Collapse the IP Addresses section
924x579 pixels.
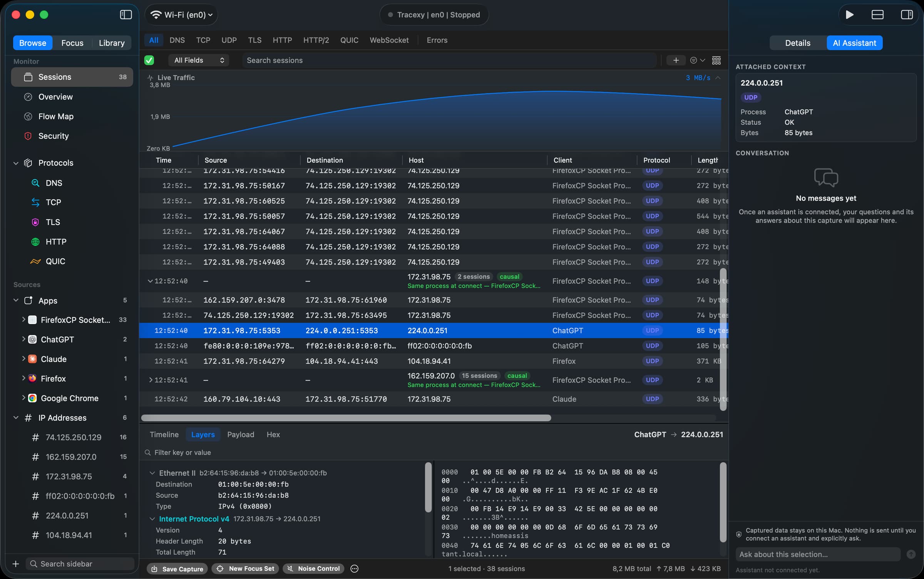click(16, 418)
